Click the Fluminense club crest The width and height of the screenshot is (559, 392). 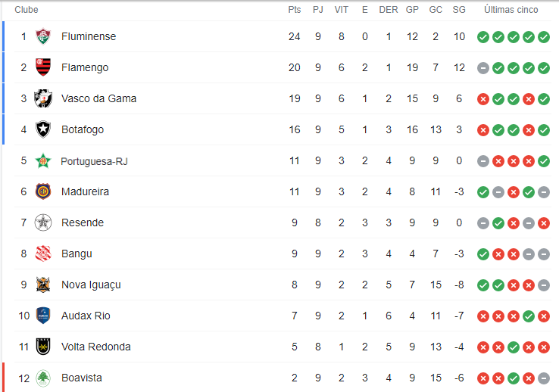(x=43, y=36)
